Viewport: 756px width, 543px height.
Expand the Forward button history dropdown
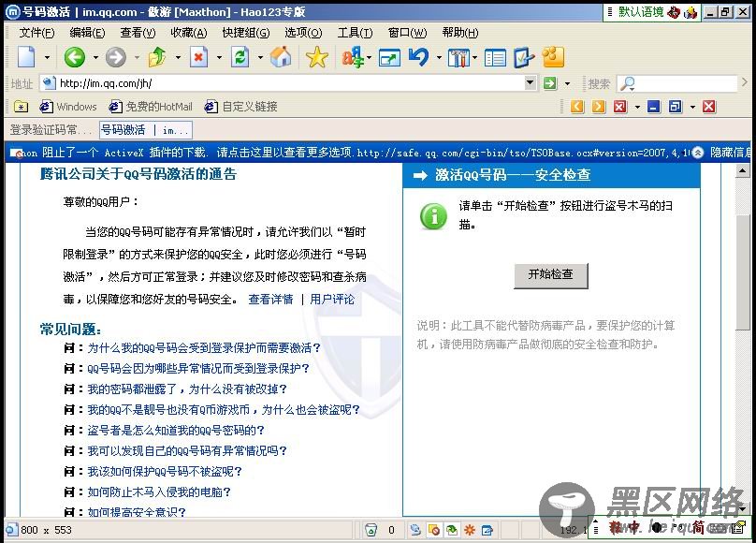click(137, 57)
